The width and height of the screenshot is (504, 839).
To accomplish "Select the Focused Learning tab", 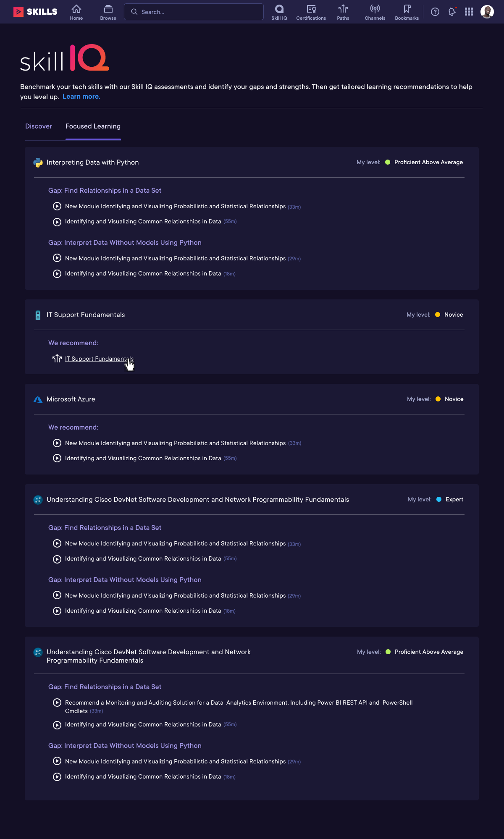I will click(93, 126).
